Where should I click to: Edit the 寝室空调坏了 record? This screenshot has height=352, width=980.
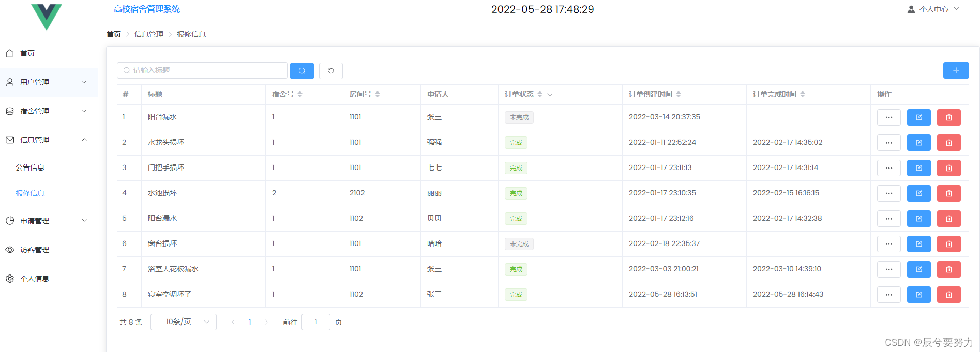click(x=919, y=295)
